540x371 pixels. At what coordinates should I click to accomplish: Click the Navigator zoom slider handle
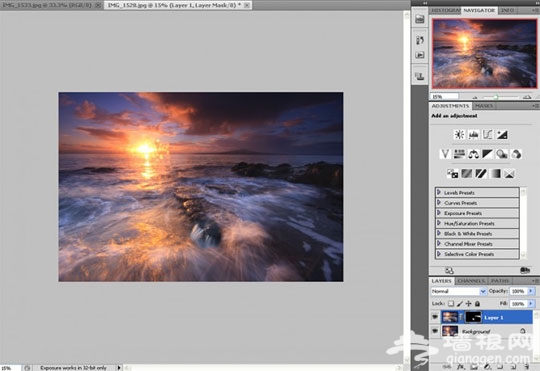point(496,97)
